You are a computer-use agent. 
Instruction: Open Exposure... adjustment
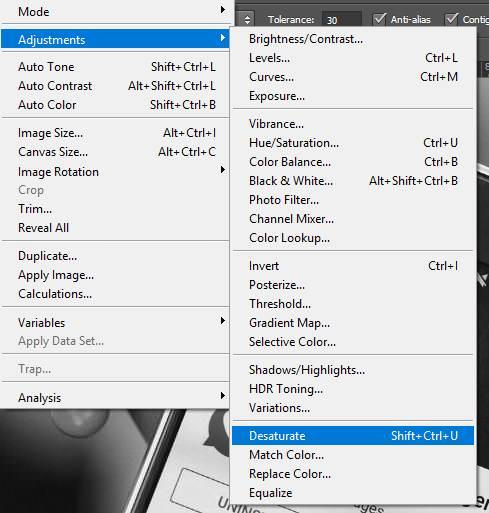pos(353,96)
